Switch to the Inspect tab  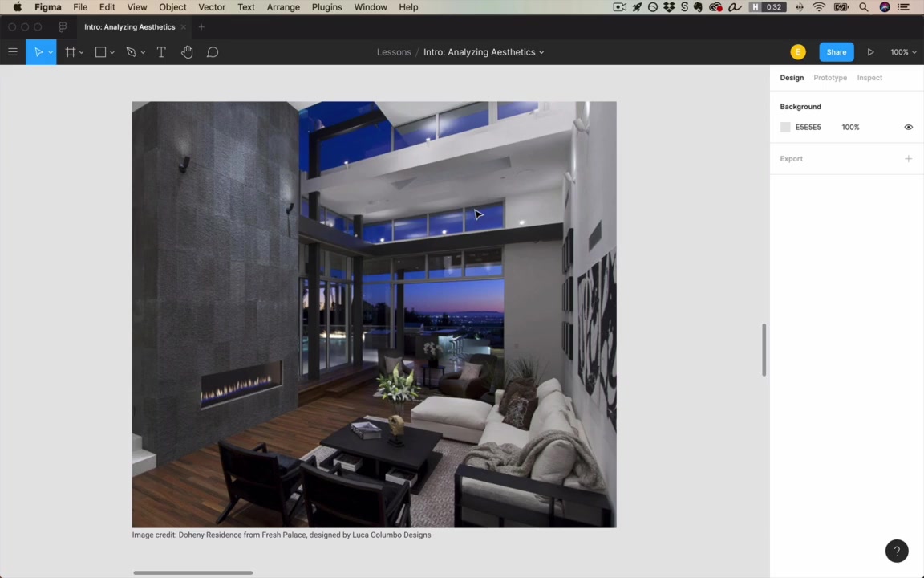click(x=869, y=78)
